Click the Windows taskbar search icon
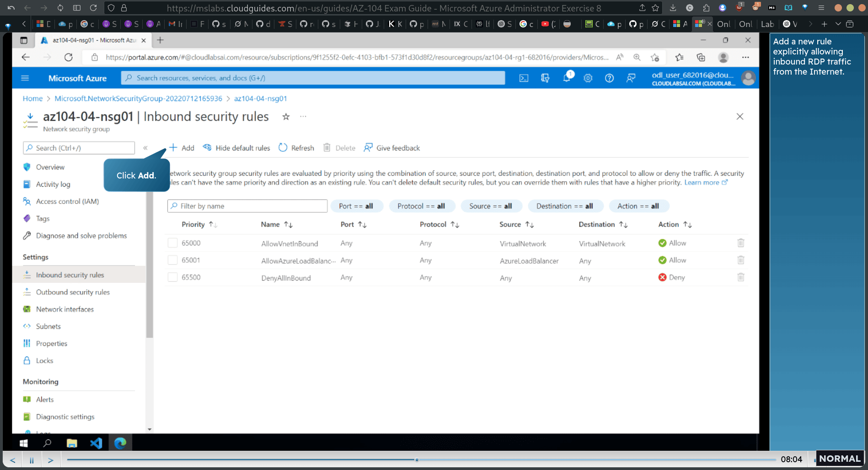The width and height of the screenshot is (868, 470). click(47, 443)
